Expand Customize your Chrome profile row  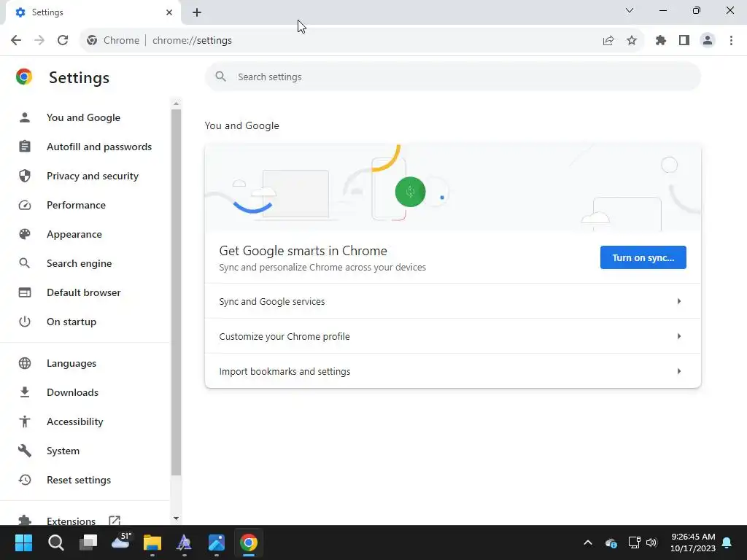452,336
